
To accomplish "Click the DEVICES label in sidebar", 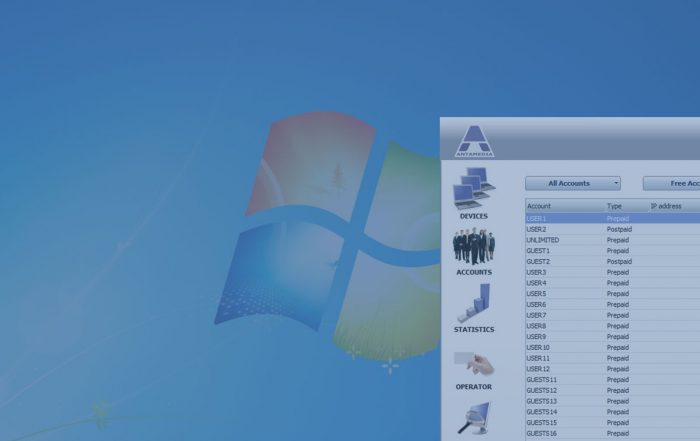I will tap(474, 216).
